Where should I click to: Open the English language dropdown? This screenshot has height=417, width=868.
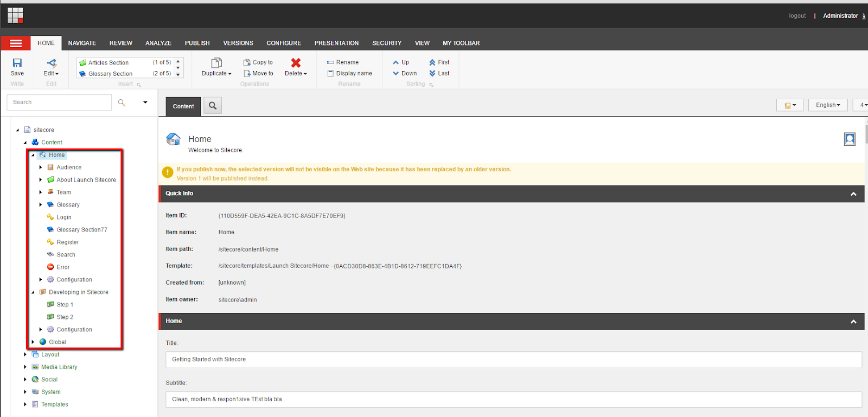(828, 105)
